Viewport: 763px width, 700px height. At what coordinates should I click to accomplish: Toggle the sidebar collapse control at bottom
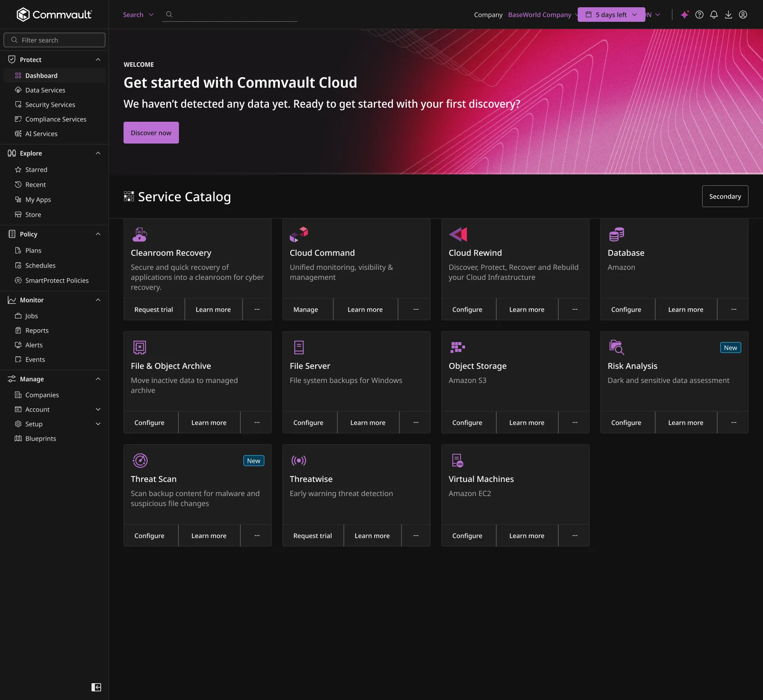pyautogui.click(x=96, y=687)
